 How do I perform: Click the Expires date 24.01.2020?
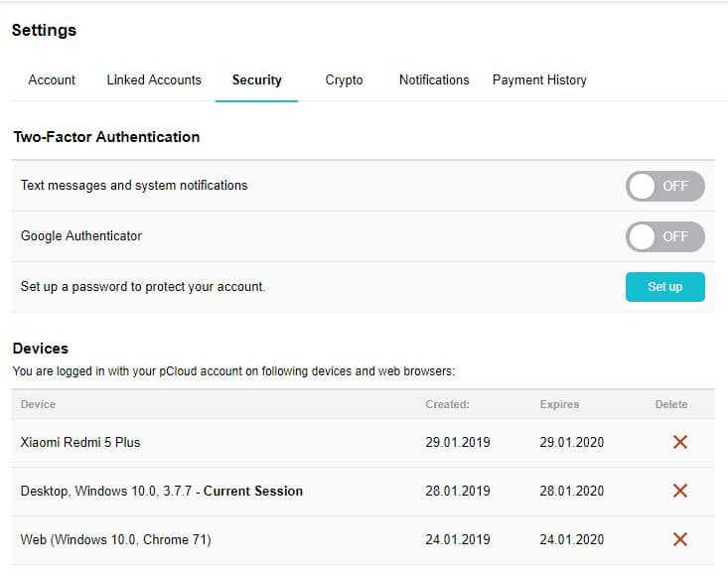(x=571, y=539)
